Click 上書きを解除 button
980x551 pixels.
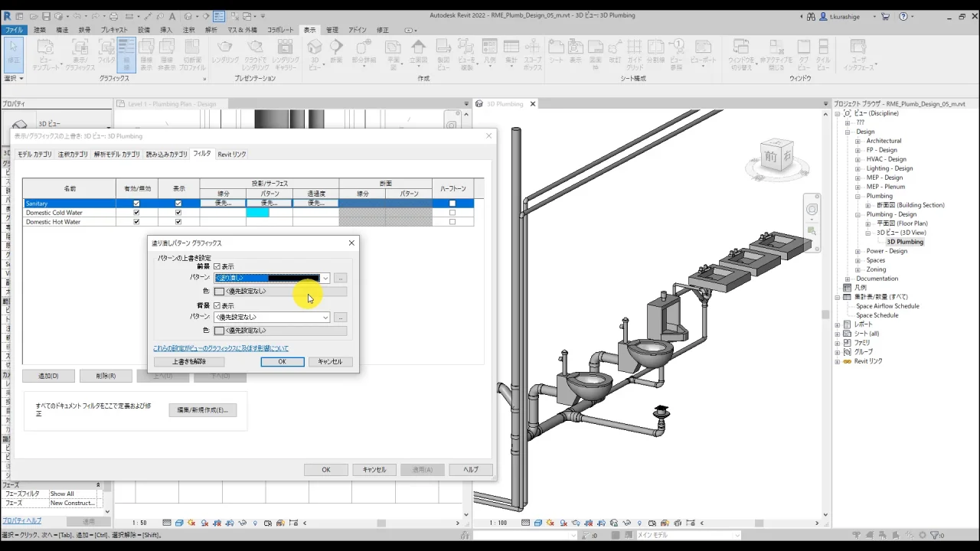pyautogui.click(x=189, y=361)
